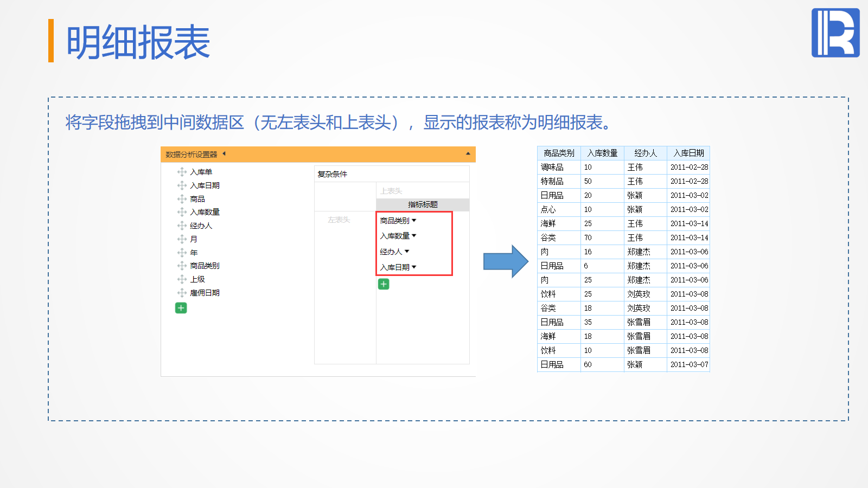Click the 商品类别 column header in table
Viewport: 868px width, 488px height.
tap(559, 153)
